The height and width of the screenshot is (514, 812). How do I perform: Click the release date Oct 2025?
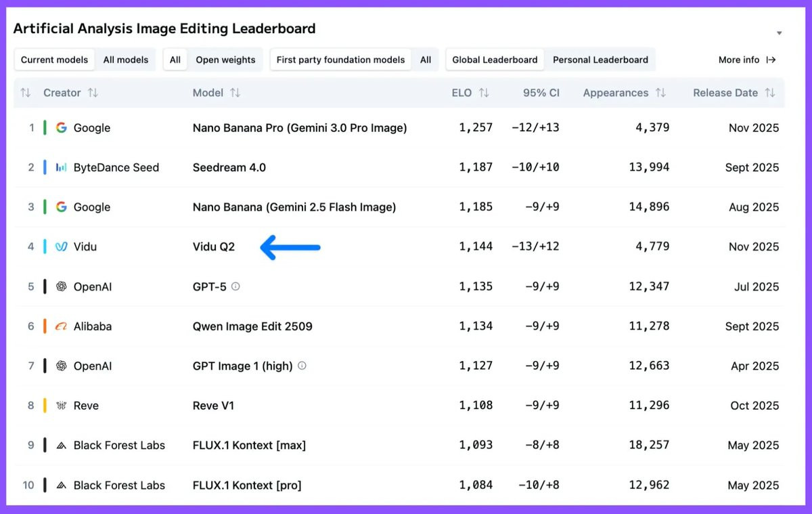[x=754, y=406]
